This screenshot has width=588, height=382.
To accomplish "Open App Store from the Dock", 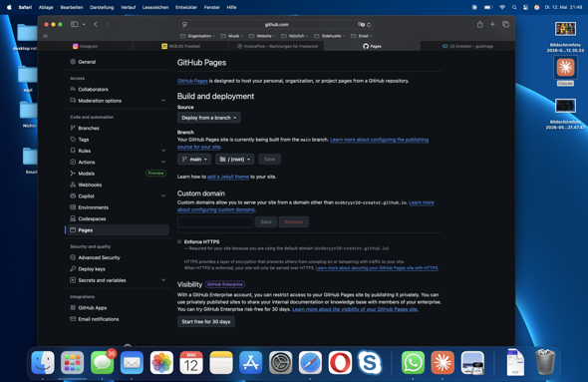I will pyautogui.click(x=251, y=363).
